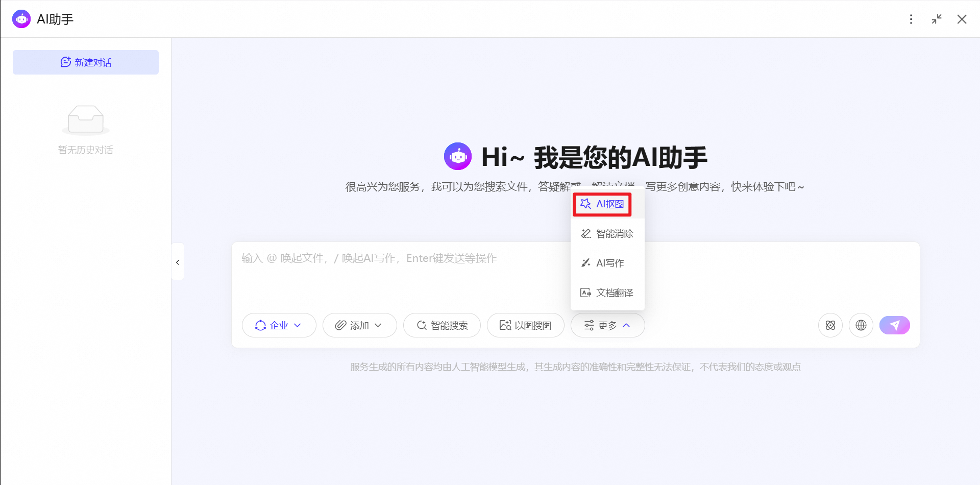Toggle the atom-shaped deep thinking icon
Image resolution: width=980 pixels, height=485 pixels.
tap(830, 325)
